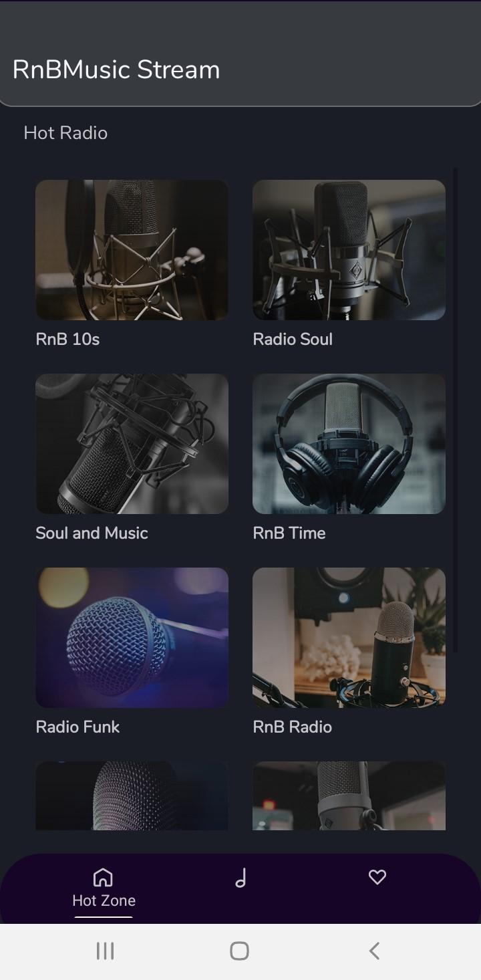Open the Hot Zone home icon
The height and width of the screenshot is (980, 481).
pos(103,877)
